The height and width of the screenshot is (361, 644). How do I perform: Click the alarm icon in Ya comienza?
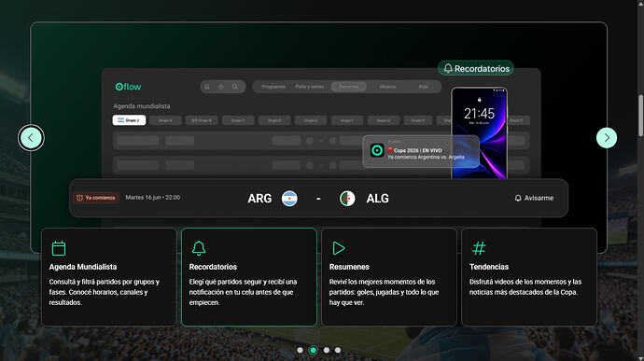pos(79,198)
